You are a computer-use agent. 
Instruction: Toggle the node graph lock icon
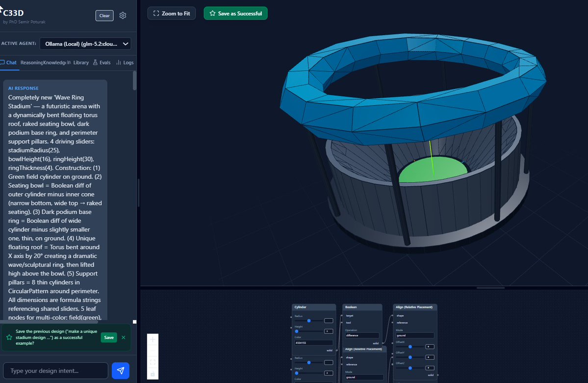(153, 374)
